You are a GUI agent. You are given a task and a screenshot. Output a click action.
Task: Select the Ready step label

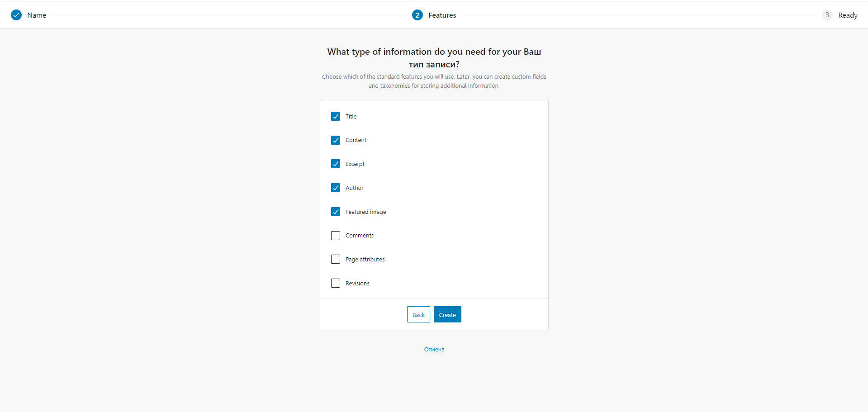click(848, 15)
